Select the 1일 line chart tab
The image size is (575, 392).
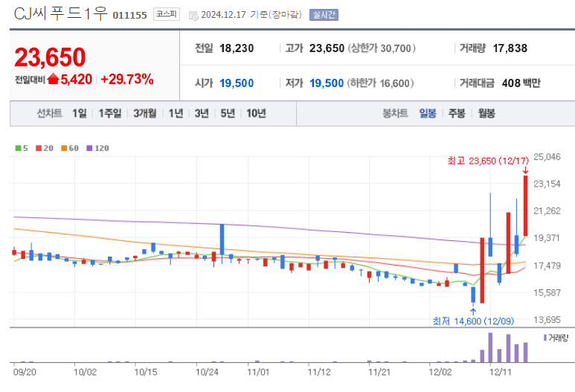(x=80, y=113)
